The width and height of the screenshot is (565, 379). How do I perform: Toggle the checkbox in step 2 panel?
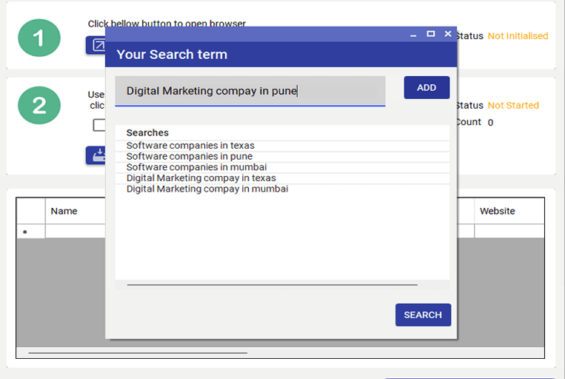pyautogui.click(x=99, y=125)
